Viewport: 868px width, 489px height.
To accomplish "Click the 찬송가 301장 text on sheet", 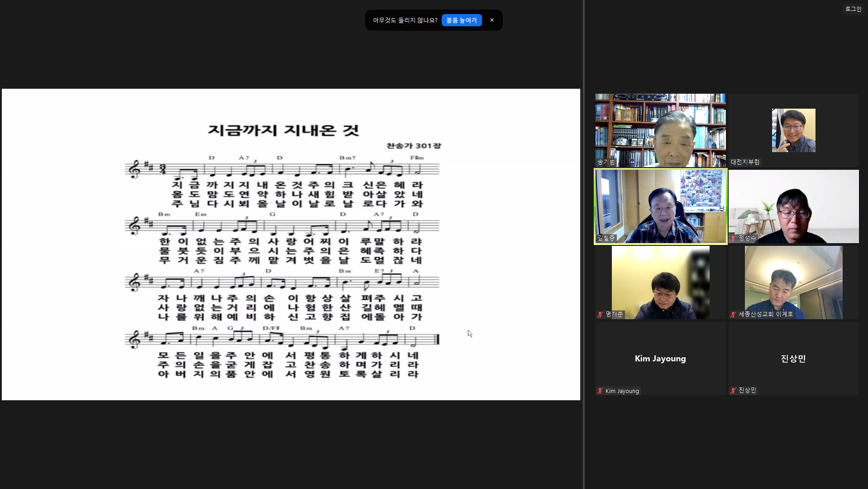I will click(414, 146).
